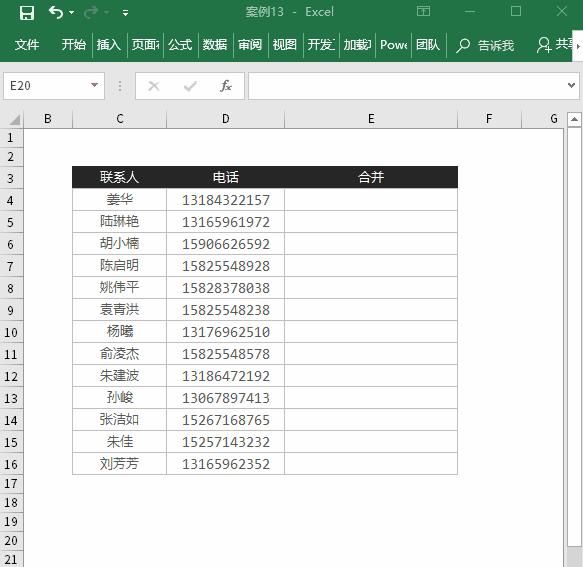The width and height of the screenshot is (583, 567).
Task: Open Customize Quick Access Toolbar dropdown
Action: pyautogui.click(x=125, y=13)
